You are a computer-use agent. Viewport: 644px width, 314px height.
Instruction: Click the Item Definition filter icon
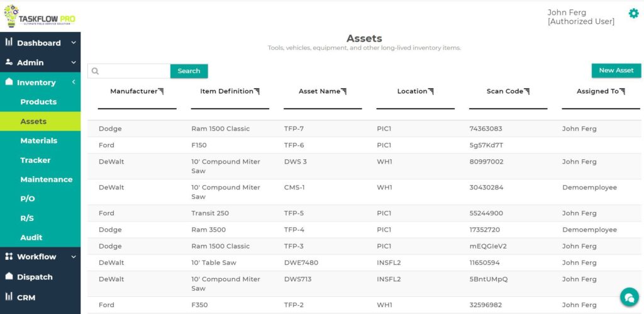(x=257, y=92)
